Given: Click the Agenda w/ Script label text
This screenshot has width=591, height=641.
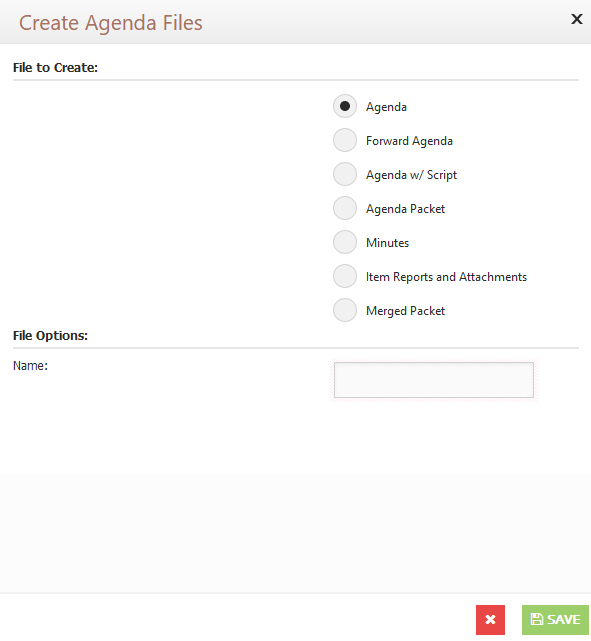Looking at the screenshot, I should [x=411, y=175].
